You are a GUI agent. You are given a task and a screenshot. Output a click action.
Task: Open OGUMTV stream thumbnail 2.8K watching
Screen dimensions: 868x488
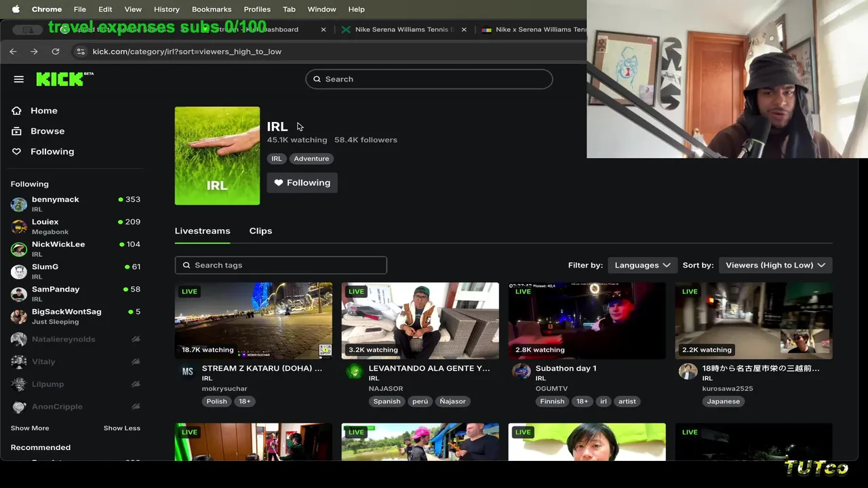[x=587, y=321]
